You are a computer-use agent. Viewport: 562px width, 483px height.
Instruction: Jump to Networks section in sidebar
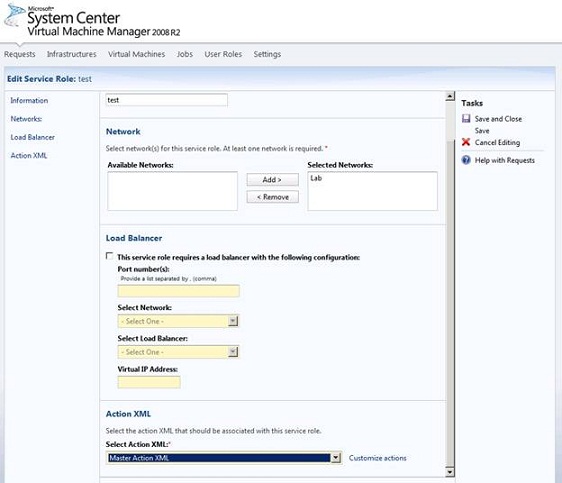click(26, 119)
